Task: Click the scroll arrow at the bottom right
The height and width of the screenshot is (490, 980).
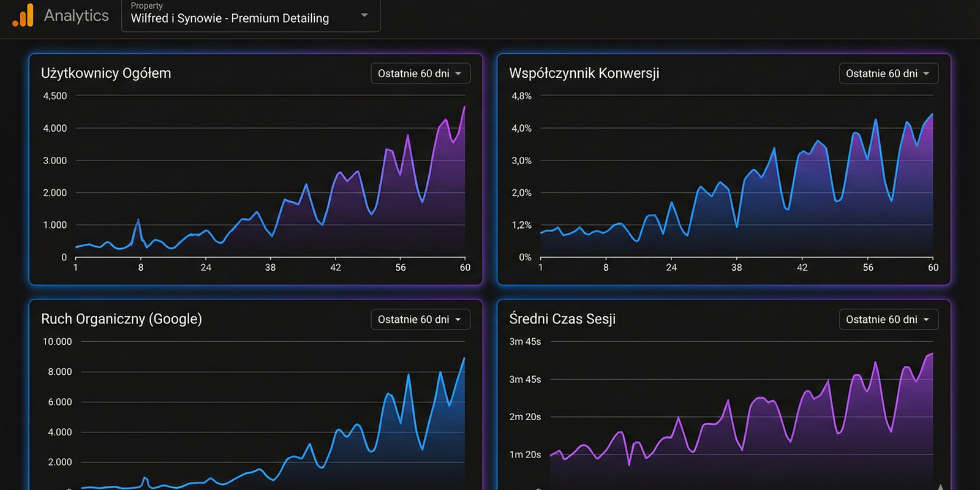Action: click(x=941, y=487)
